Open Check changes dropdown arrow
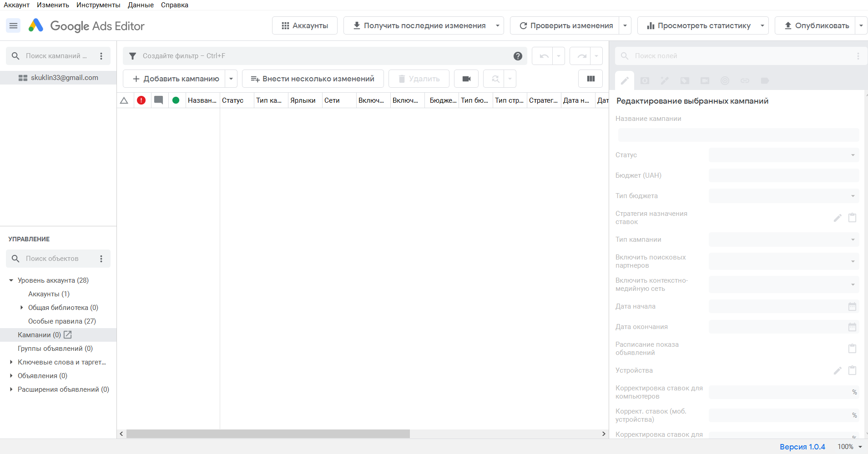Image resolution: width=868 pixels, height=454 pixels. (x=625, y=26)
